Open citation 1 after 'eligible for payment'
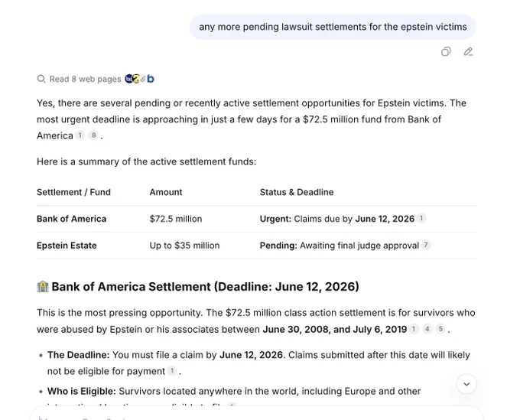520x420 pixels. (x=172, y=371)
